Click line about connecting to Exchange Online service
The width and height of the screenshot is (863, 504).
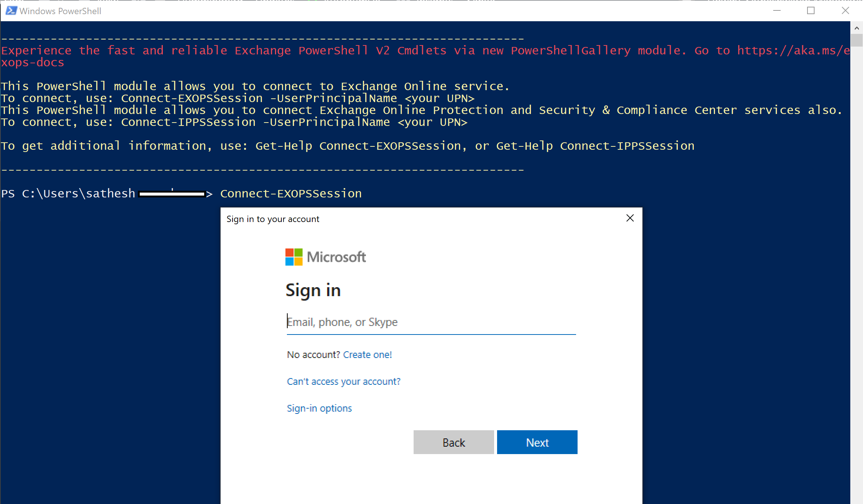pyautogui.click(x=255, y=86)
